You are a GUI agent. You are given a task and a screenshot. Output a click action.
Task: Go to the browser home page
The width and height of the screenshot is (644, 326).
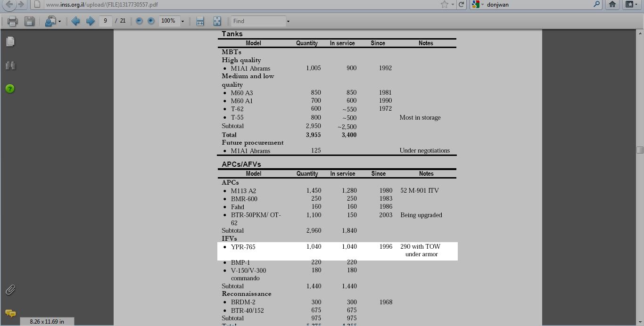[612, 5]
